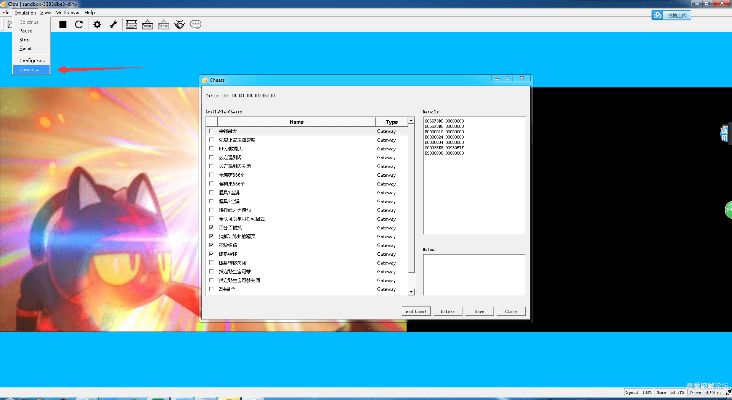Click the toolbar icon right of the wrench
Screen dimensions: 732x400
pyautogui.click(x=131, y=24)
